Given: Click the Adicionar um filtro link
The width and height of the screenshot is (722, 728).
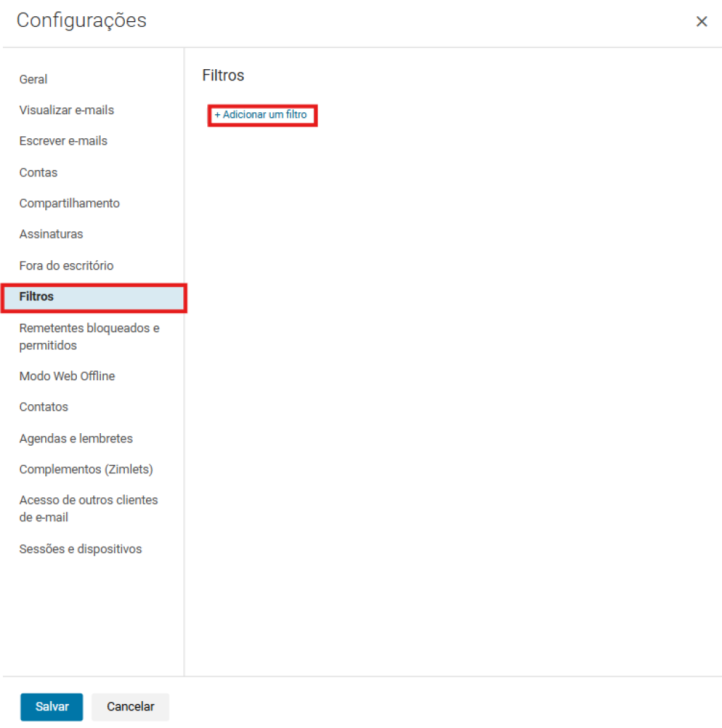Looking at the screenshot, I should [x=261, y=114].
